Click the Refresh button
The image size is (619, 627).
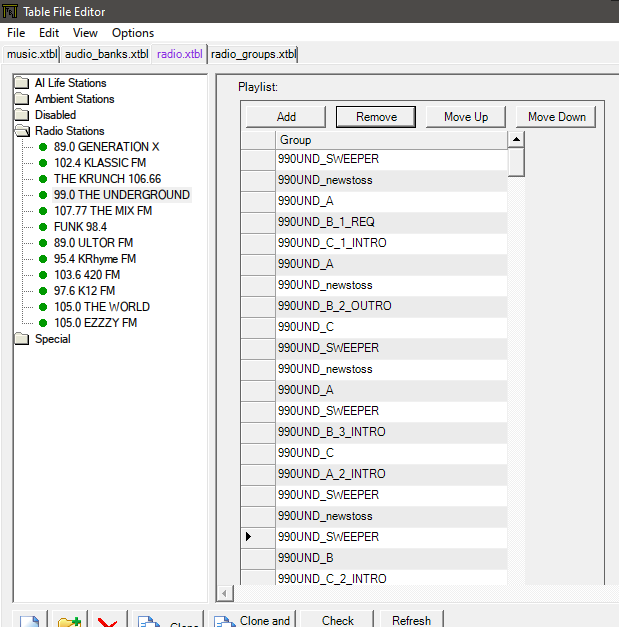(x=411, y=620)
